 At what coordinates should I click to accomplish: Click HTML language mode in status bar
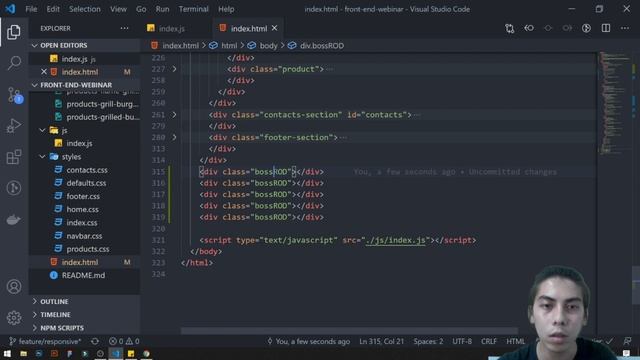coord(516,341)
